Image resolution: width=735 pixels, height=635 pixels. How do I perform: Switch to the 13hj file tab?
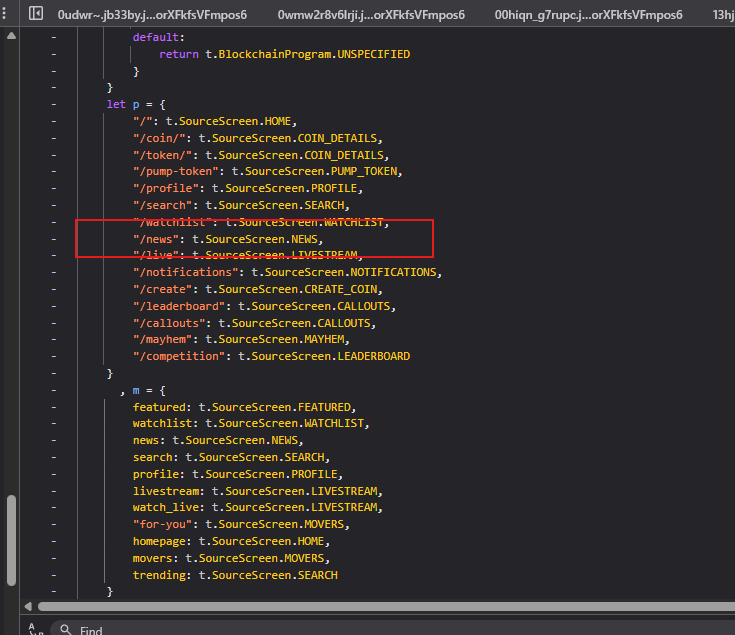click(723, 15)
